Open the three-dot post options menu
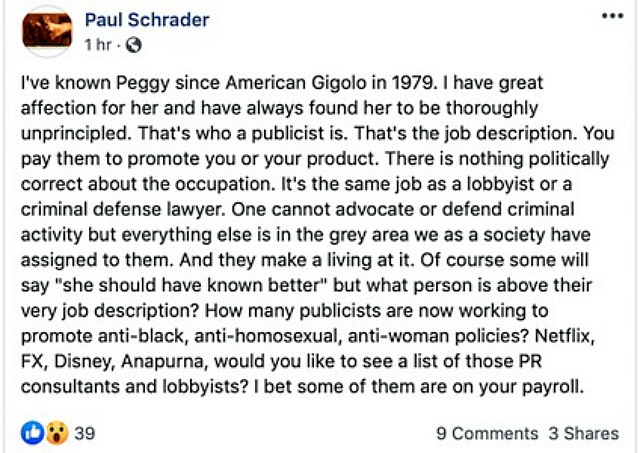Image resolution: width=640 pixels, height=453 pixels. coord(612,16)
